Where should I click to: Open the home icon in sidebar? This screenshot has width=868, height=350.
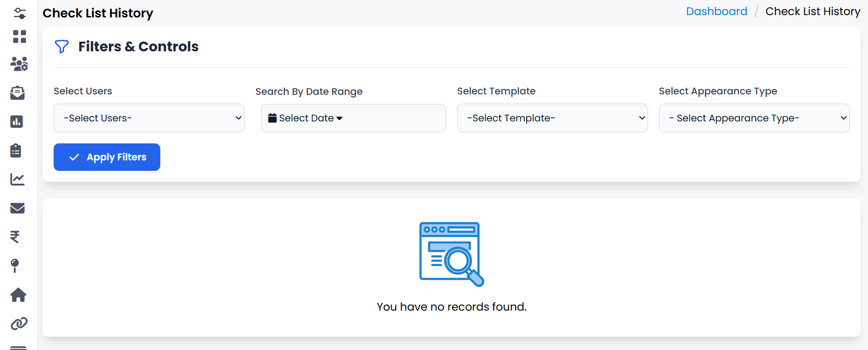(18, 295)
